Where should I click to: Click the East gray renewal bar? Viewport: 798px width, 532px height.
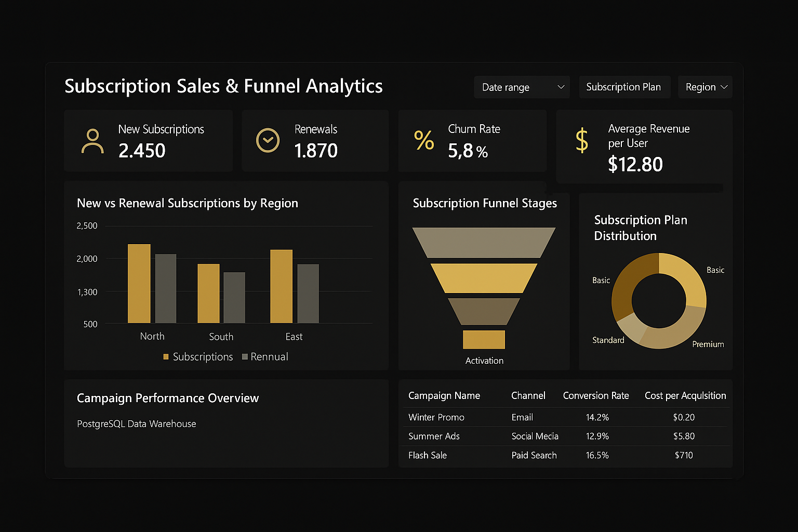click(x=308, y=294)
